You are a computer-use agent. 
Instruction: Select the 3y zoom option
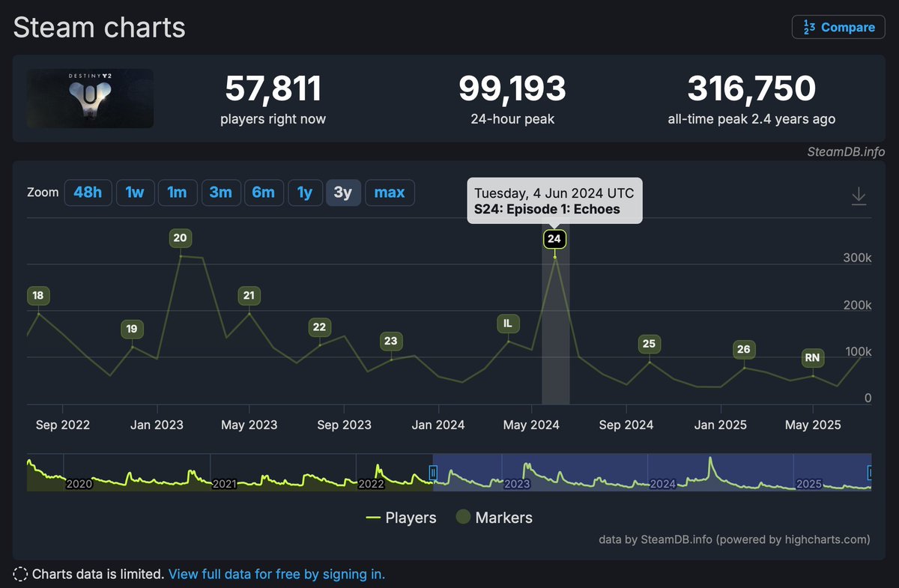pos(343,193)
